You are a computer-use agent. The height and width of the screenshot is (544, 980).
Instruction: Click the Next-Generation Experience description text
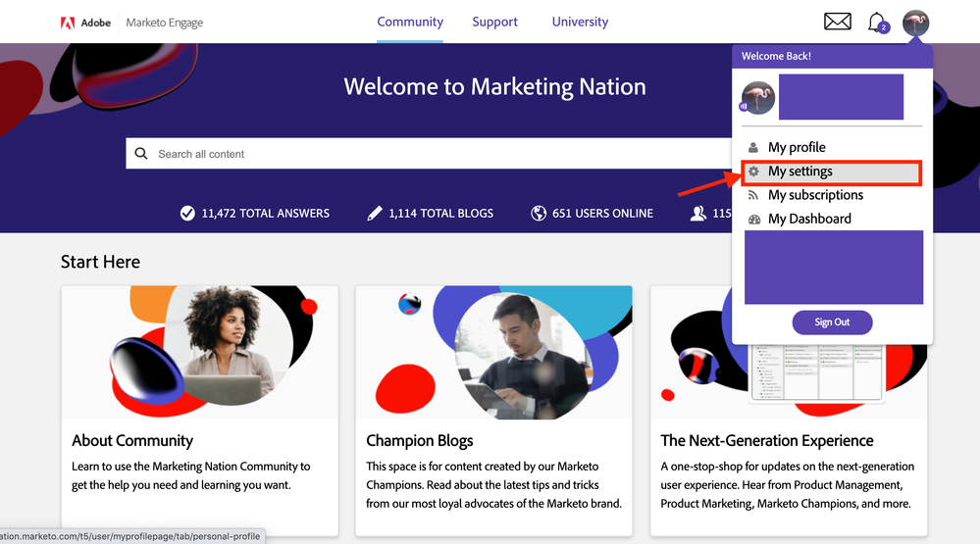point(788,484)
